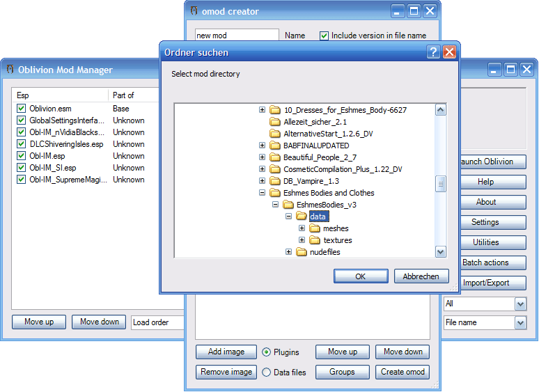Click Eshmes Bodies and Clothes folder icon
The image size is (539, 392).
[x=274, y=193]
